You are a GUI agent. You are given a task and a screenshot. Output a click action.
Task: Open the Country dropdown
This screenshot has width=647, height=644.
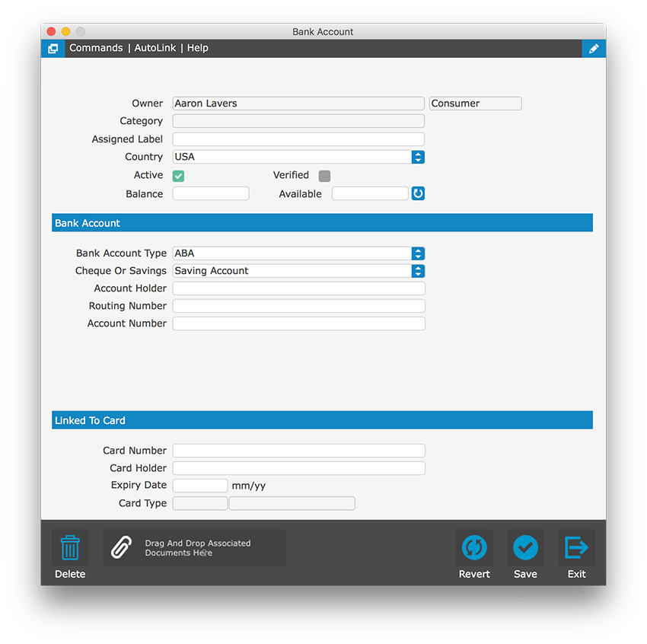pyautogui.click(x=418, y=157)
